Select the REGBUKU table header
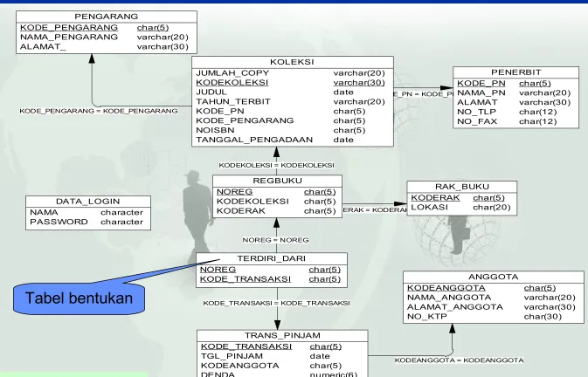588x377 pixels. pos(277,181)
